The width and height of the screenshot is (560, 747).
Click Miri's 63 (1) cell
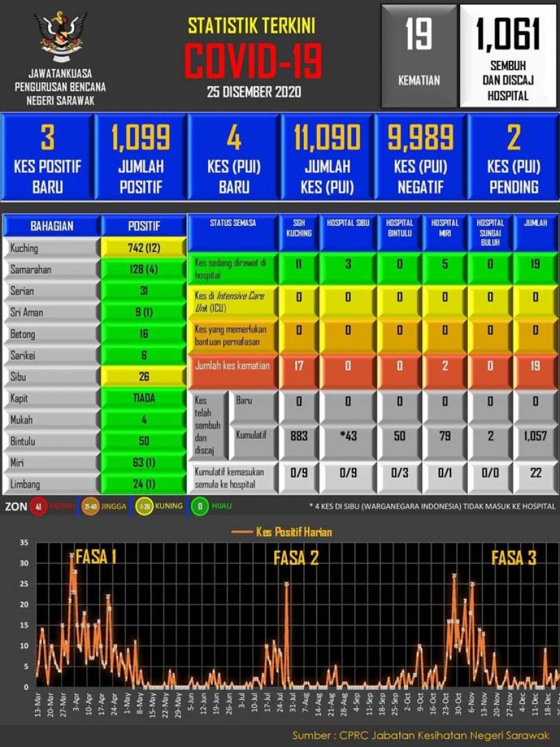144,462
